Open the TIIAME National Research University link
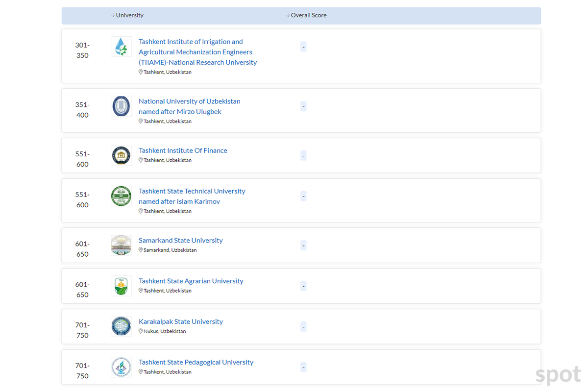This screenshot has height=392, width=588. coord(198,52)
